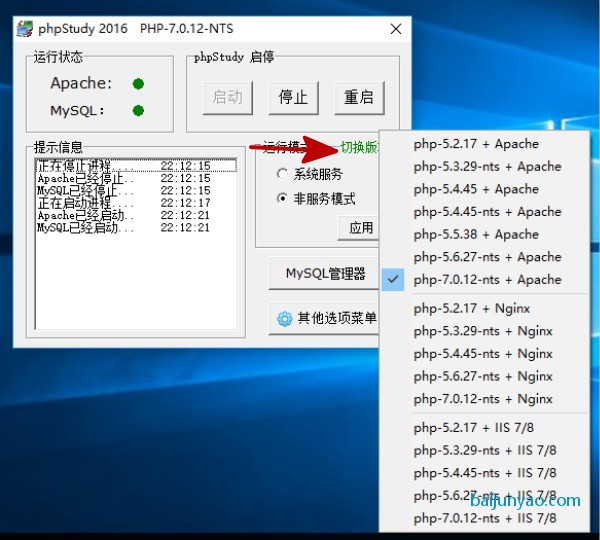This screenshot has height=540, width=600.
Task: Open the MySQL管理器 button
Action: tap(324, 273)
